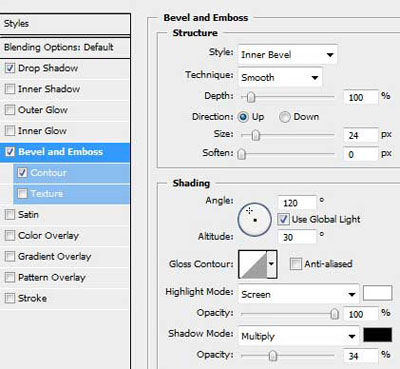Uncheck the Contour checkbox

22,173
